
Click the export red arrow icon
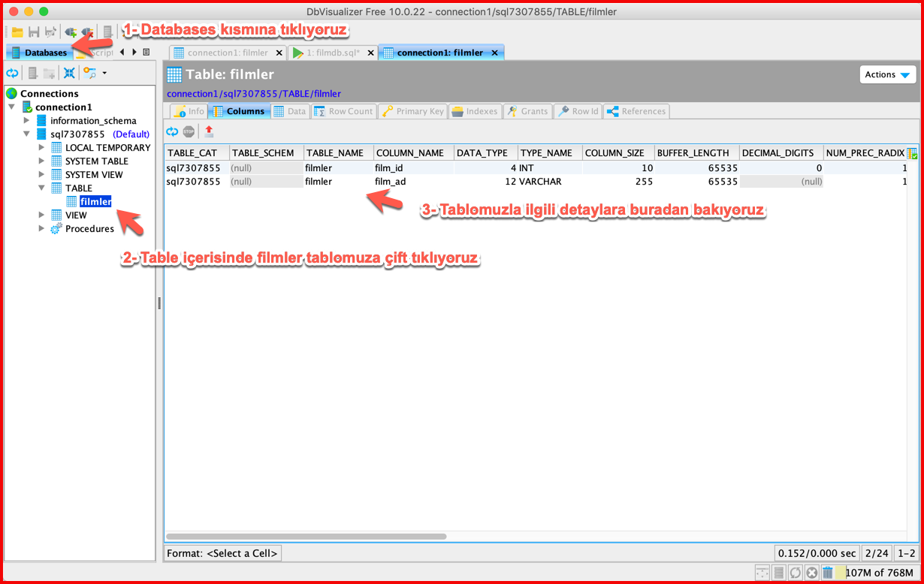209,131
